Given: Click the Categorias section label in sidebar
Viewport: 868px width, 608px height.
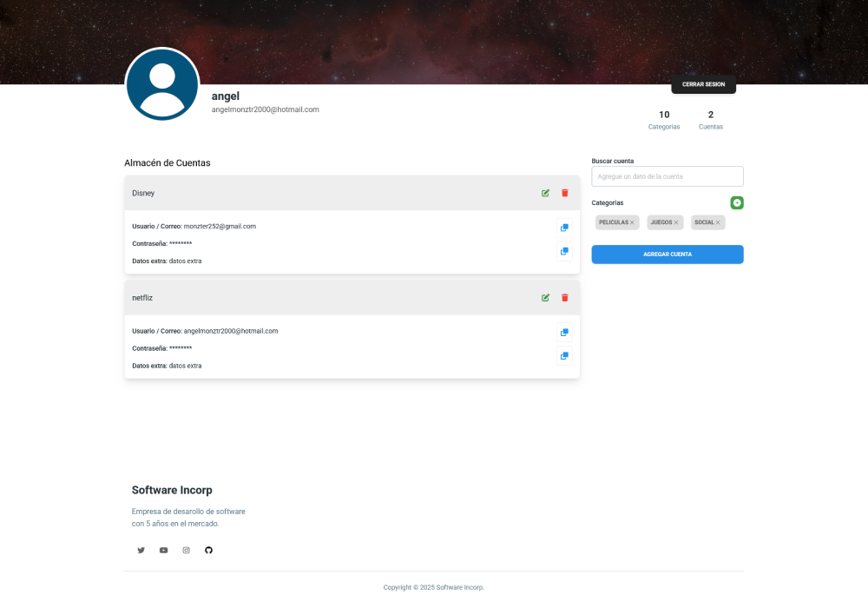Looking at the screenshot, I should point(608,202).
